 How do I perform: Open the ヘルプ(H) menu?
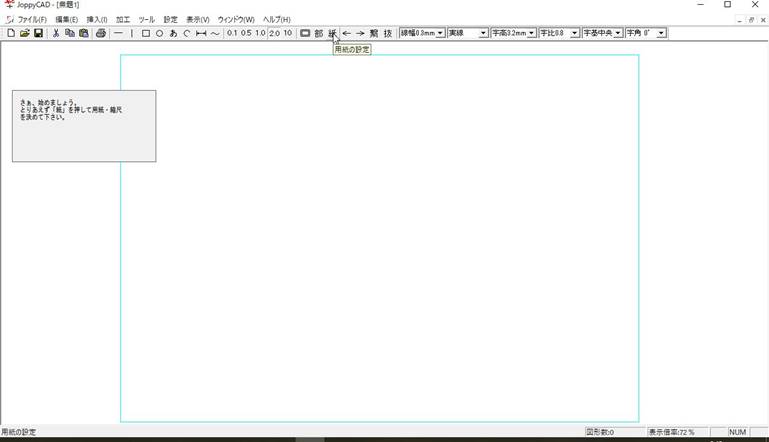(277, 20)
